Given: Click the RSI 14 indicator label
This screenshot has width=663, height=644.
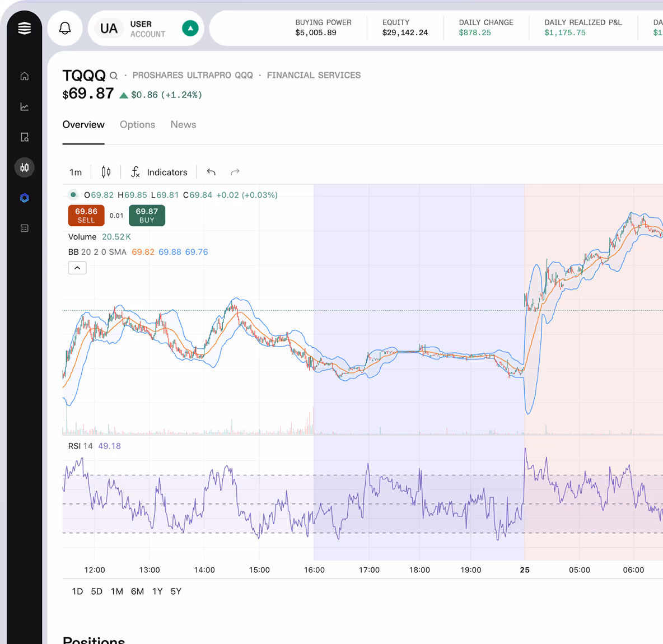Looking at the screenshot, I should coord(80,446).
